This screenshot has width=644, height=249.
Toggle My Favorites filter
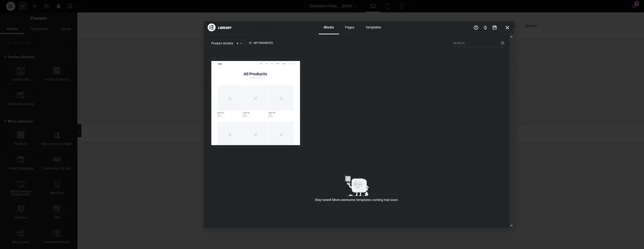pyautogui.click(x=261, y=43)
